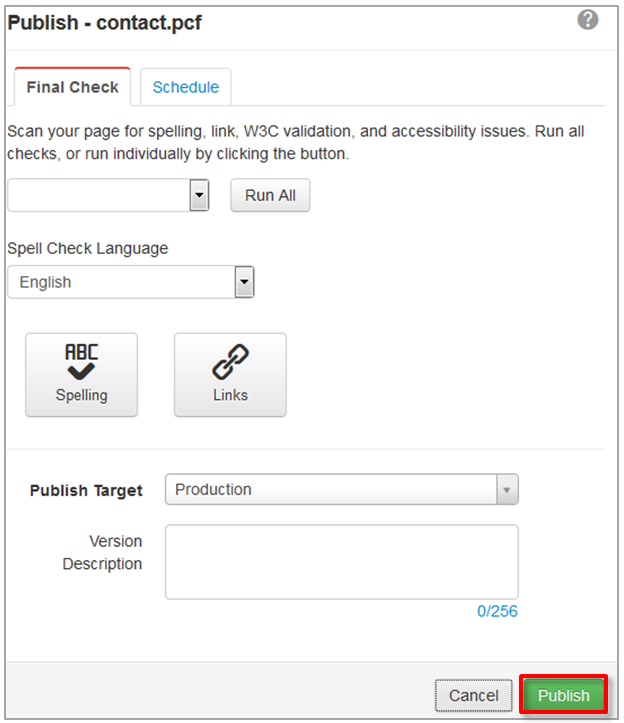Open the empty checks selection box

[x=98, y=195]
